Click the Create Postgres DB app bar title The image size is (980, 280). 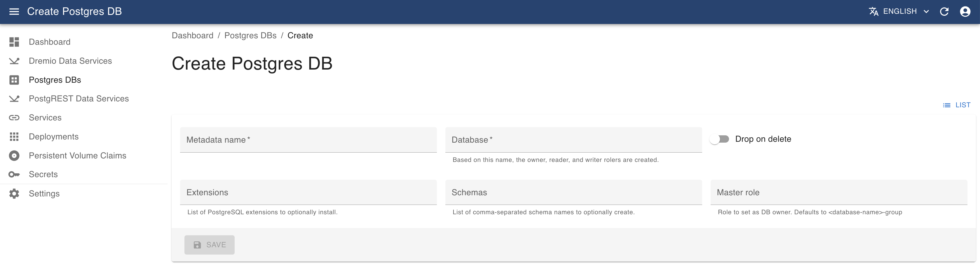pyautogui.click(x=75, y=11)
